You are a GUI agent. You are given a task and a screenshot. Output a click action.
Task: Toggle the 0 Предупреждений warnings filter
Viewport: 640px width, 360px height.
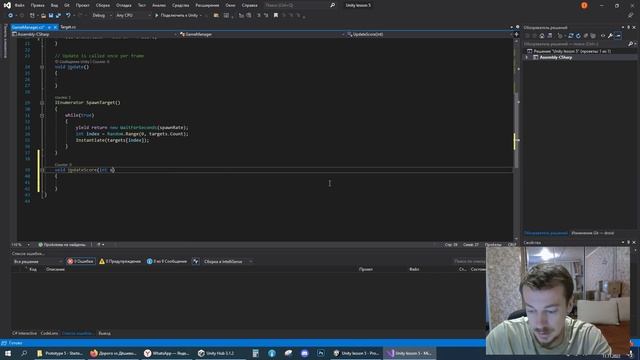tap(120, 262)
